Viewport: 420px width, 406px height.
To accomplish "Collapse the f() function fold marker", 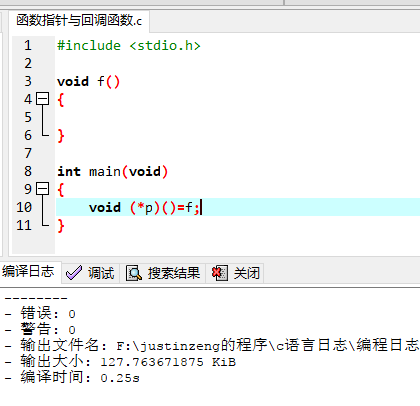I will pyautogui.click(x=43, y=99).
